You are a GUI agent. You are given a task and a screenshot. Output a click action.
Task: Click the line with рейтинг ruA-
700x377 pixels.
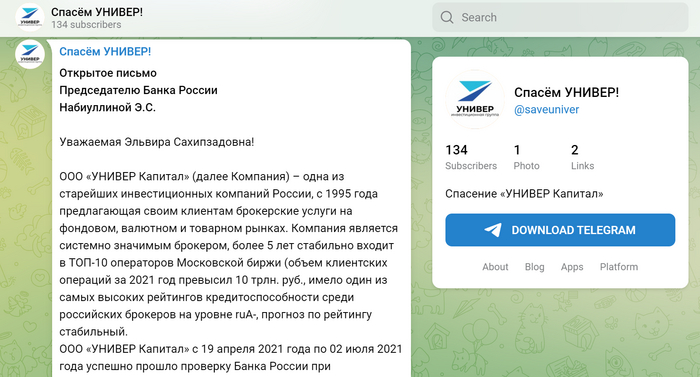click(x=216, y=314)
